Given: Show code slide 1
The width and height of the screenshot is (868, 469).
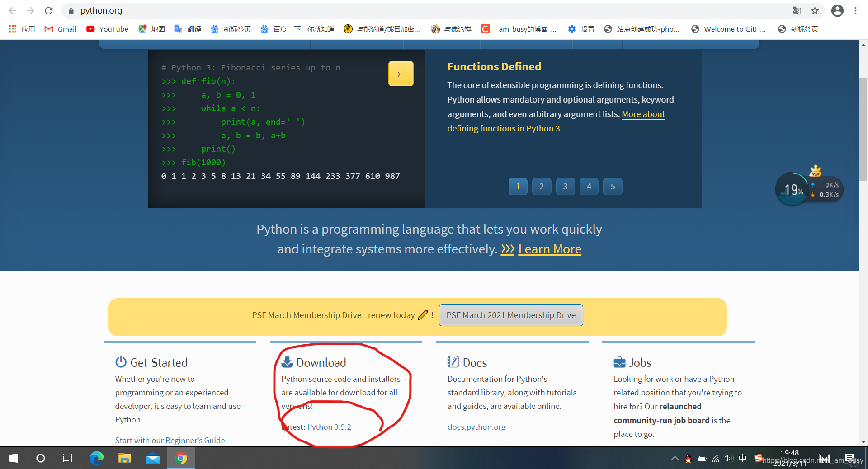Looking at the screenshot, I should pos(518,187).
